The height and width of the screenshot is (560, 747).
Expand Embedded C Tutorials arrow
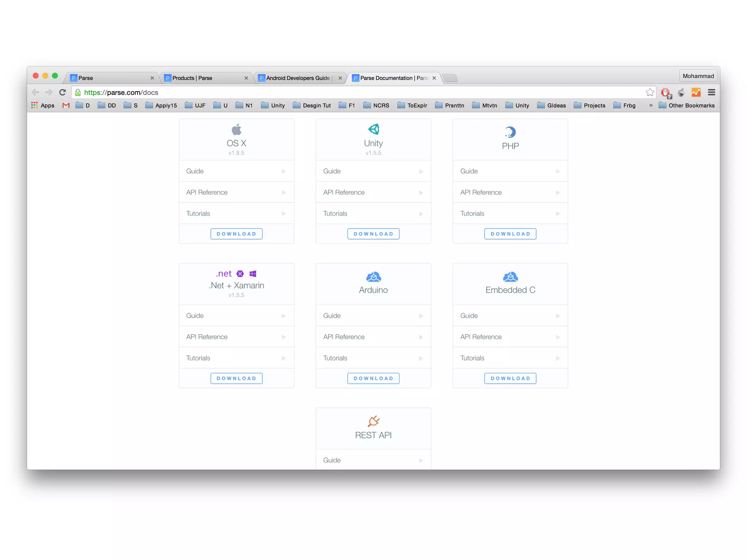tap(558, 358)
